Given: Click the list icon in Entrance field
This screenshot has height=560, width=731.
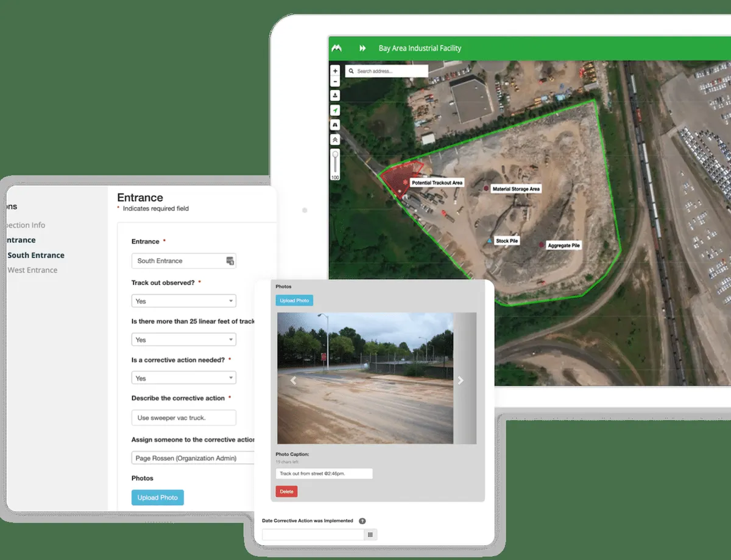Looking at the screenshot, I should tap(230, 261).
